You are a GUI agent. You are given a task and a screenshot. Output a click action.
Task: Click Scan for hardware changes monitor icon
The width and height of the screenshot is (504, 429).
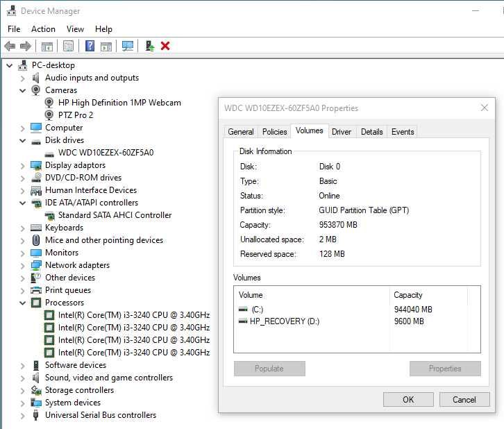128,47
